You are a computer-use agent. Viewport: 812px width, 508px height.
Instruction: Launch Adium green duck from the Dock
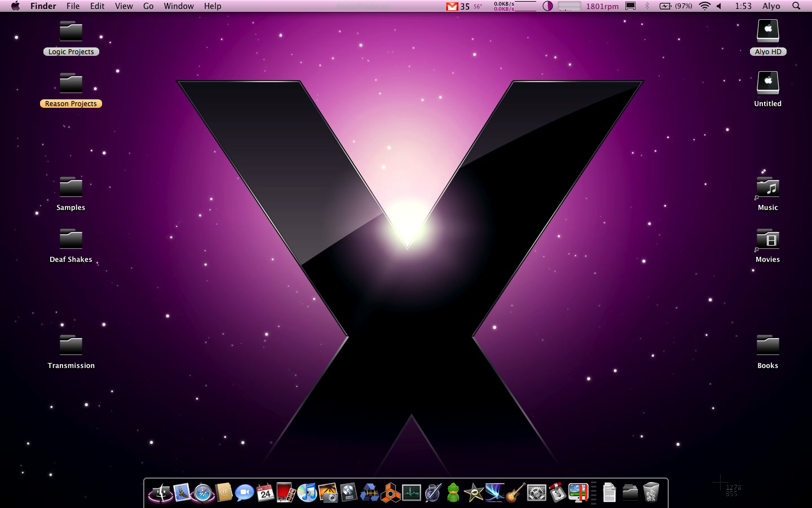[453, 493]
